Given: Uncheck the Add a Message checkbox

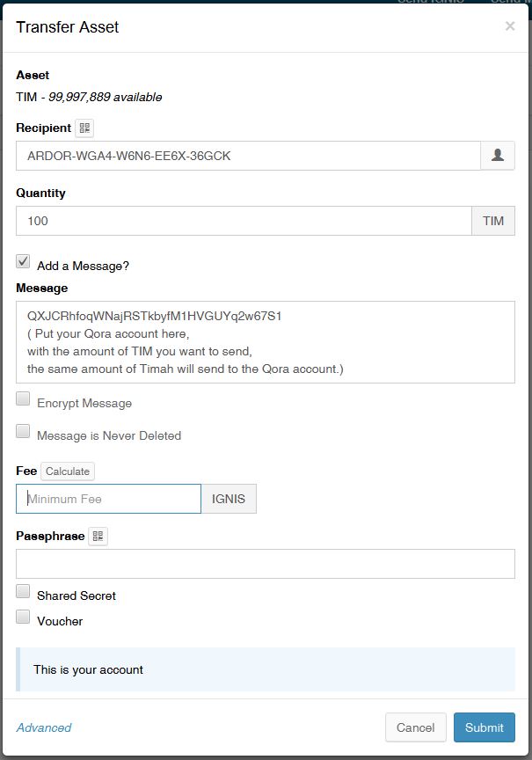Looking at the screenshot, I should click(x=23, y=262).
